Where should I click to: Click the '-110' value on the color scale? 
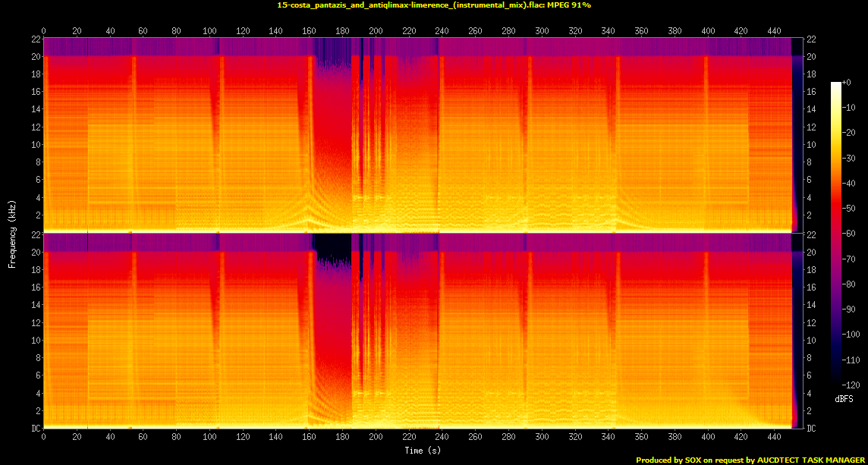click(851, 360)
